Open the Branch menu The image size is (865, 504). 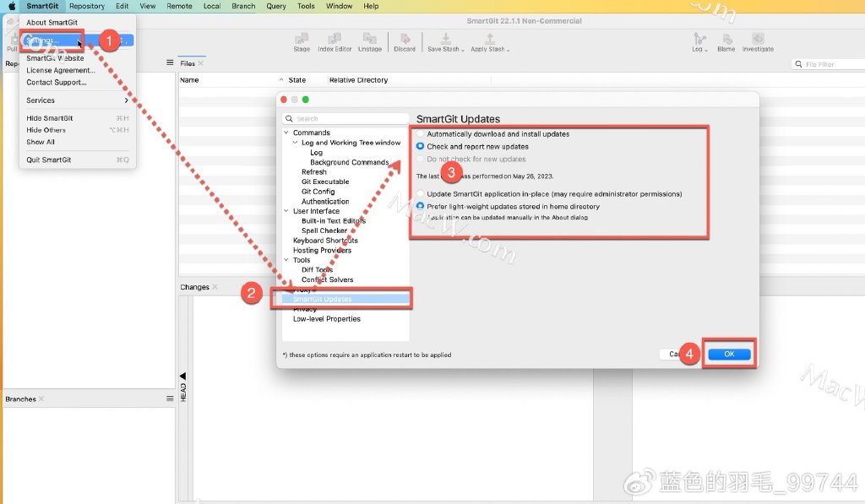click(243, 6)
